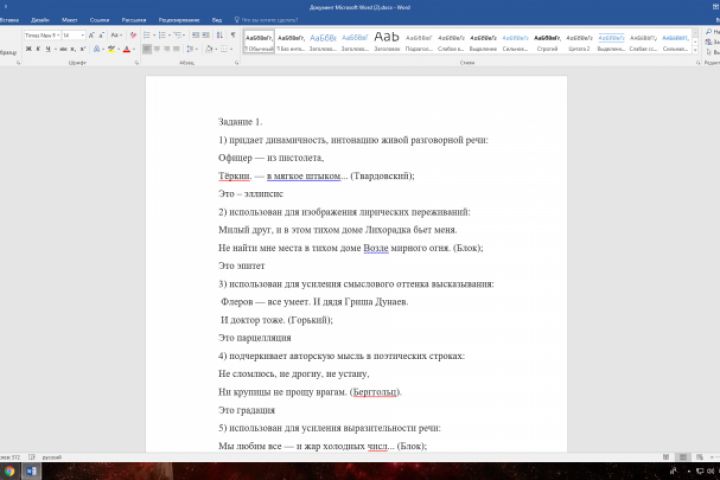Expand styles gallery more arrow
The height and width of the screenshot is (480, 720).
695,50
